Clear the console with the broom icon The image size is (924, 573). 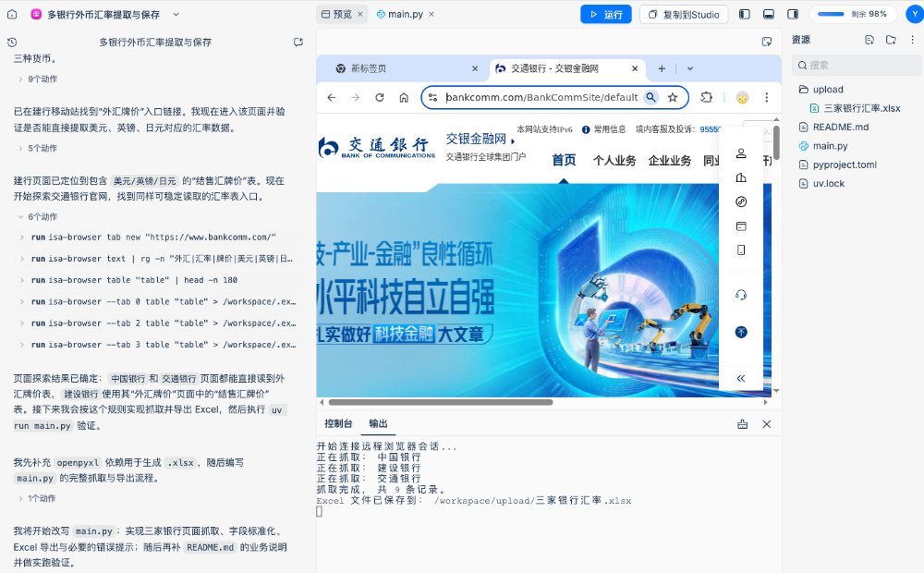(743, 424)
